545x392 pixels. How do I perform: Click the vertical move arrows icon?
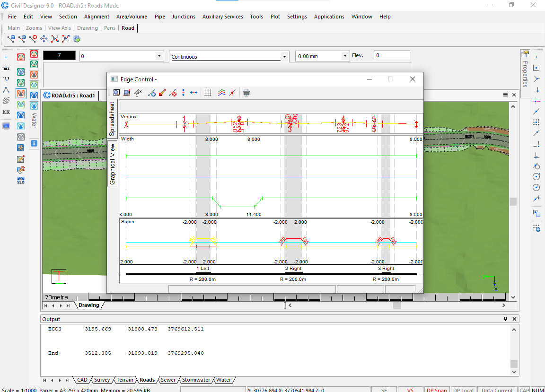(x=183, y=93)
